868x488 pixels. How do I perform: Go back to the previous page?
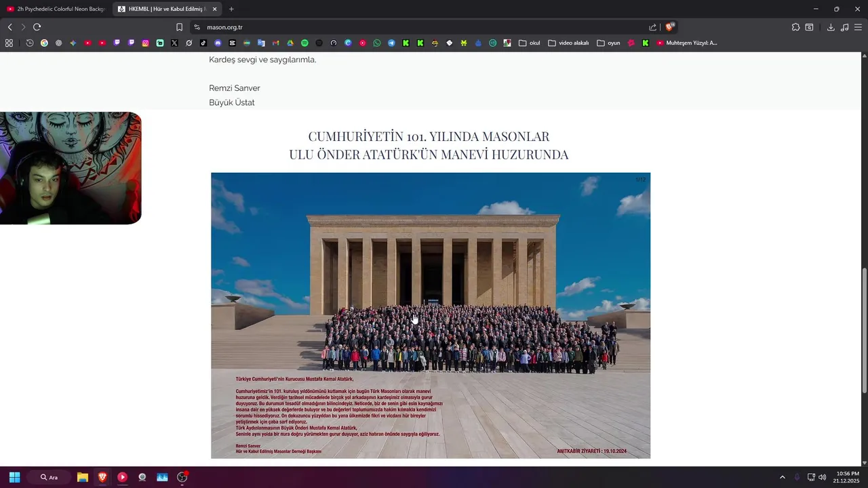pyautogui.click(x=9, y=27)
